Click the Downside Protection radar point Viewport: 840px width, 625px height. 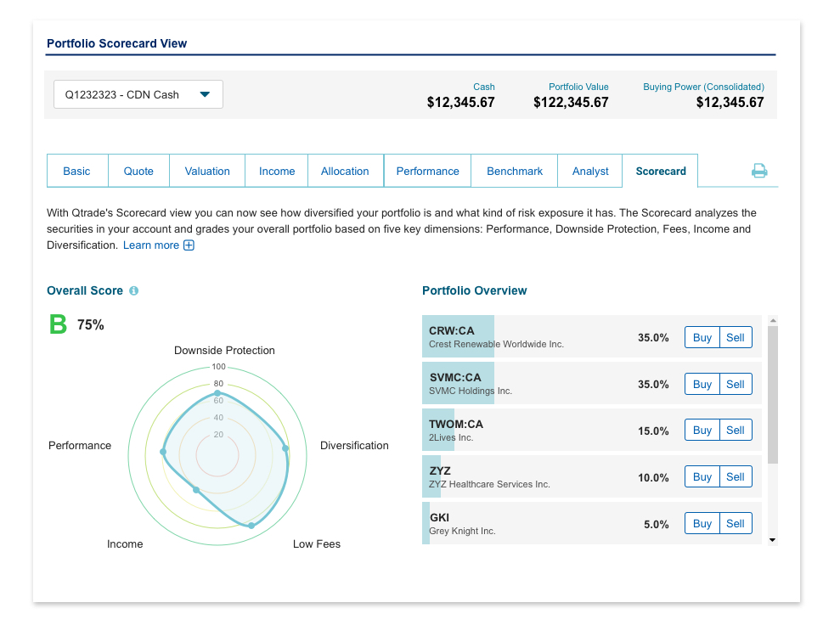217,393
